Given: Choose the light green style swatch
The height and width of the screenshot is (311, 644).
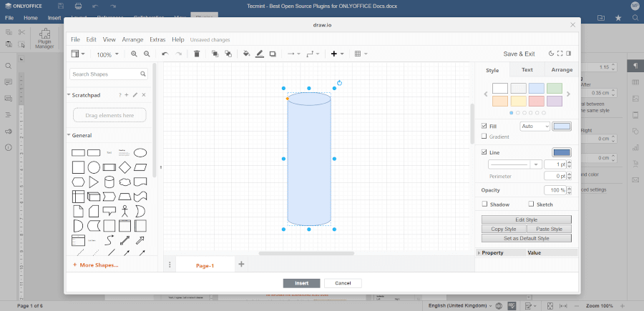Looking at the screenshot, I should (555, 88).
